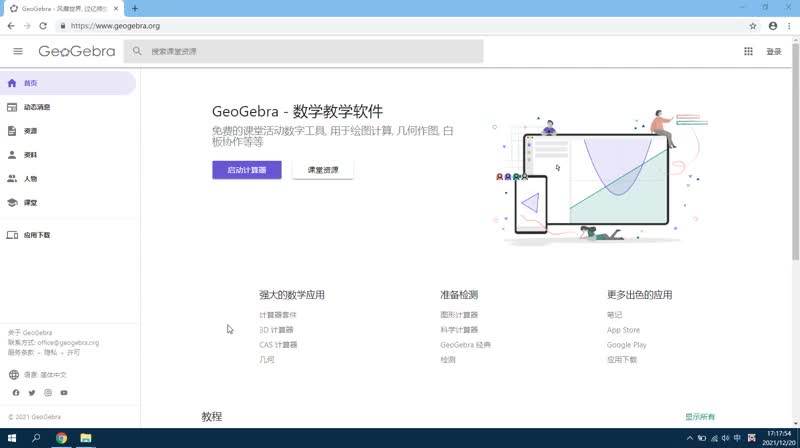Click the 中 input method indicator
The height and width of the screenshot is (448, 800).
(737, 438)
